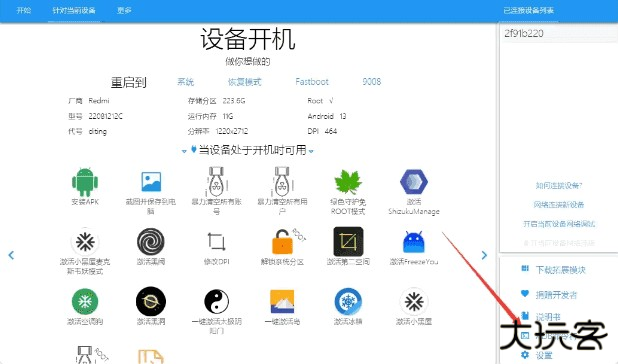Click the blue 激活冰箱 snowflake icon
This screenshot has height=364, width=618.
(x=348, y=301)
